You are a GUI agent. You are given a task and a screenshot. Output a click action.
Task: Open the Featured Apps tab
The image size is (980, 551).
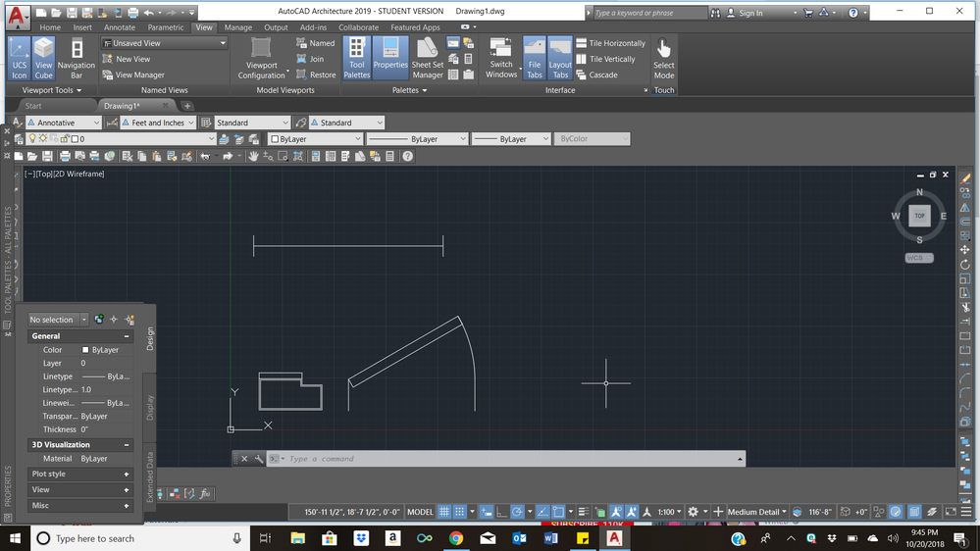coord(415,27)
